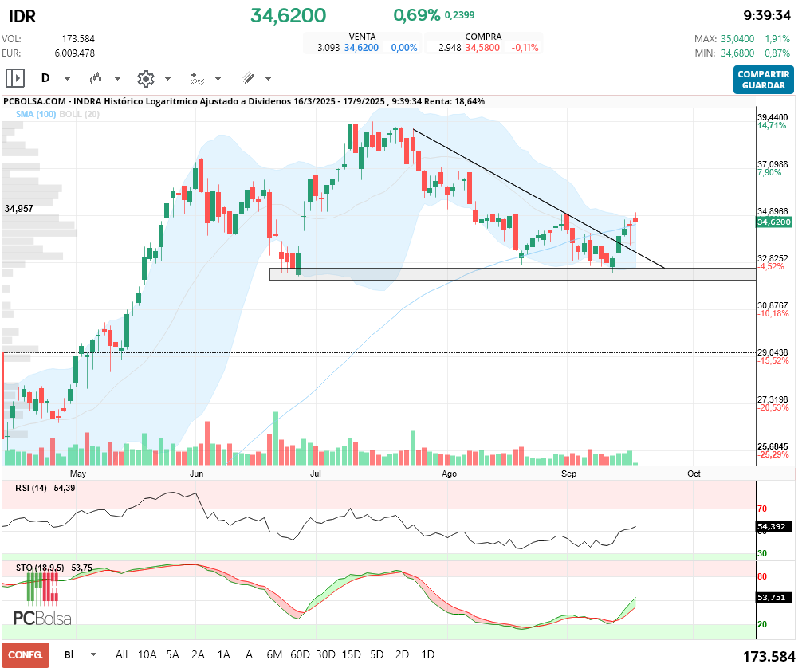The height and width of the screenshot is (672, 806).
Task: Toggle the SMA (100) indicator label
Action: point(36,114)
